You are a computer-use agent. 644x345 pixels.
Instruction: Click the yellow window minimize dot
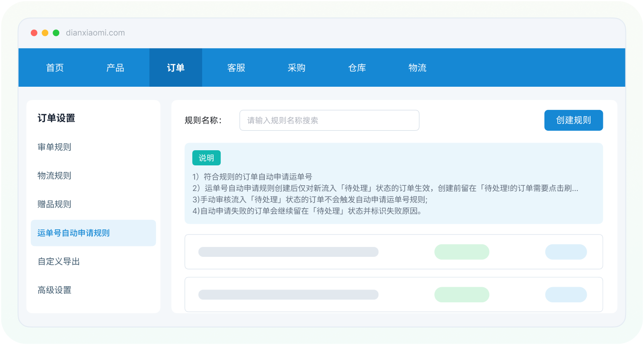pyautogui.click(x=45, y=33)
